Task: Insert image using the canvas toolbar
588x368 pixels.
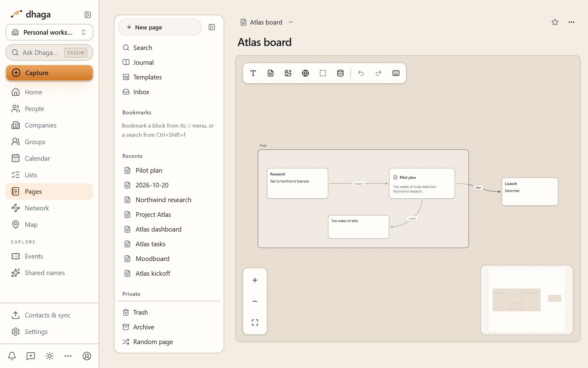Action: (288, 73)
